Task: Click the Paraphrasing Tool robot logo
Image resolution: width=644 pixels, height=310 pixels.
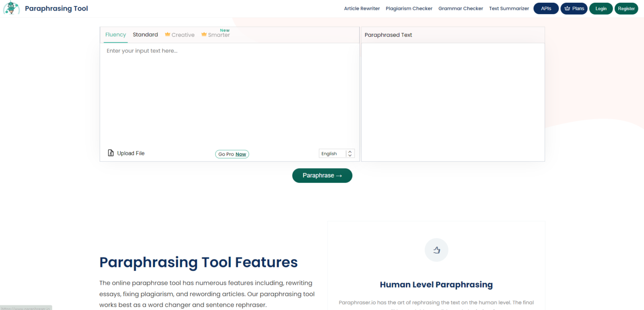Action: [11, 8]
